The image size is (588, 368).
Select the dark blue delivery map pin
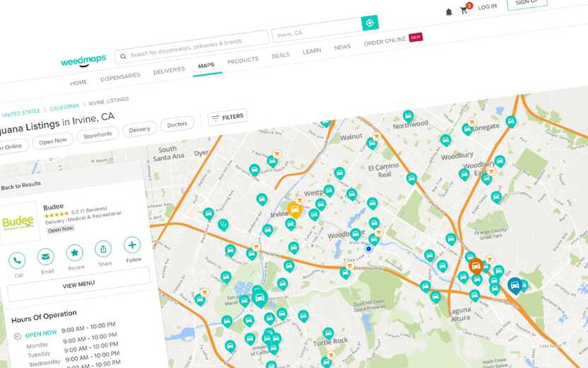515,286
